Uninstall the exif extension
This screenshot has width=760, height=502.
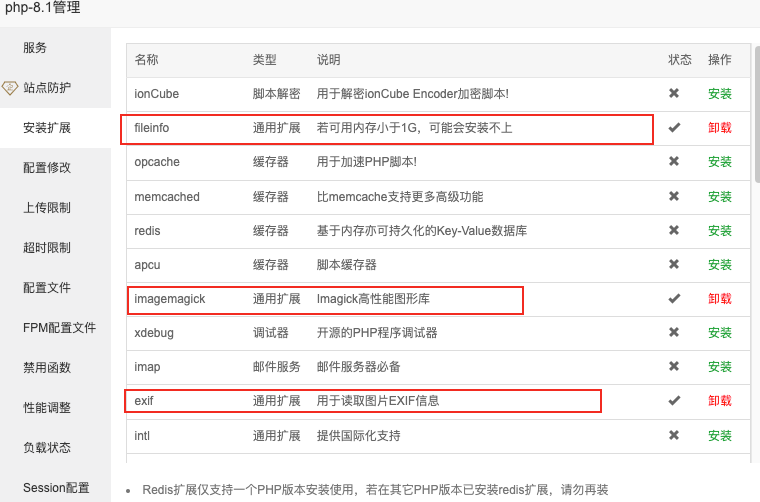[719, 401]
